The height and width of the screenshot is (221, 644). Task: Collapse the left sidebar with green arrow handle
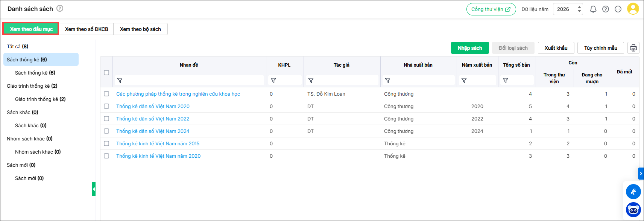(x=94, y=189)
